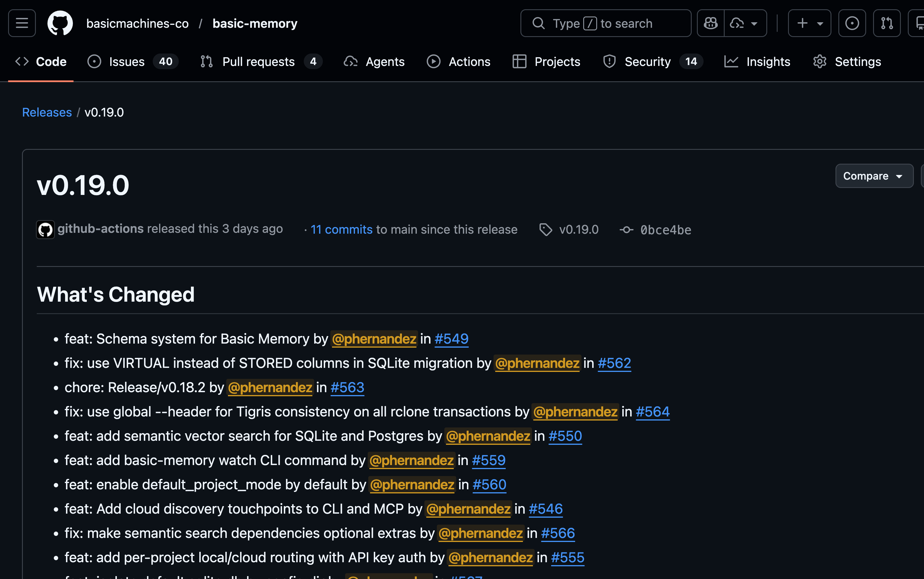The height and width of the screenshot is (579, 924).
Task: Click the Code tab angle-brackets icon
Action: tap(22, 62)
